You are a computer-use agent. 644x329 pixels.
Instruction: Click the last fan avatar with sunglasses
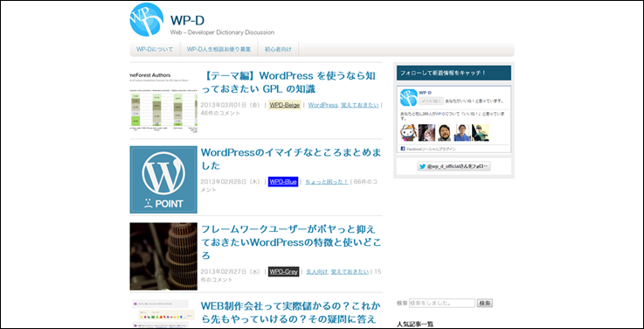tap(480, 133)
